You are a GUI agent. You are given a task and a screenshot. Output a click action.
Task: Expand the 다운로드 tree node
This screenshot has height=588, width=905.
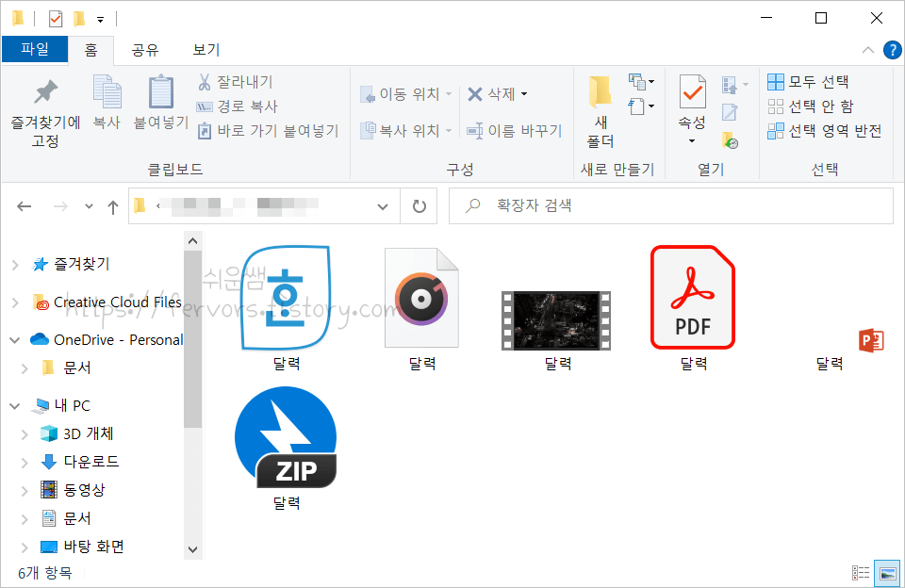(25, 463)
